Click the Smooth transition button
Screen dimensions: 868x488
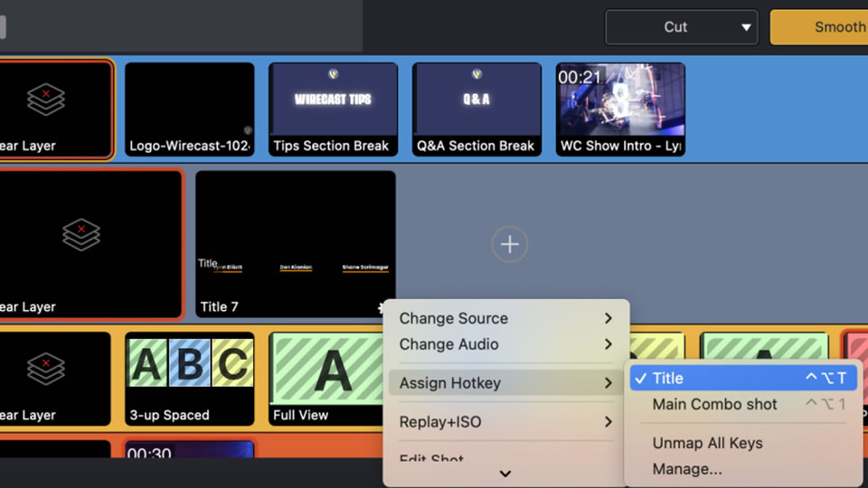click(819, 27)
